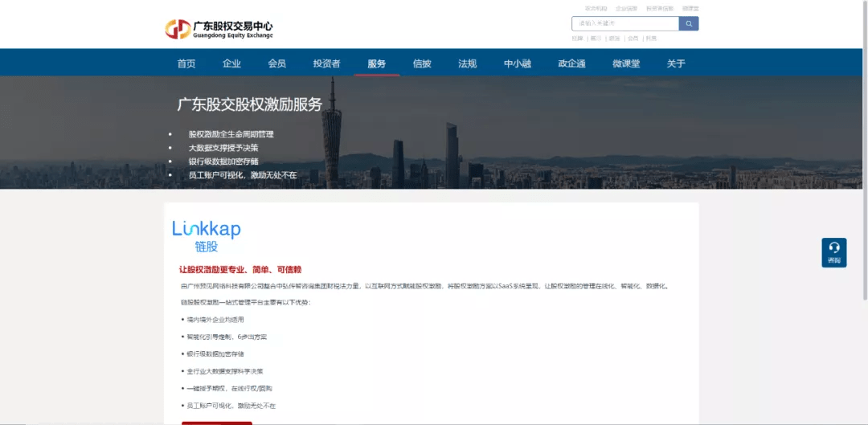This screenshot has width=868, height=425.
Task: Click the red button below the list
Action: (x=217, y=423)
